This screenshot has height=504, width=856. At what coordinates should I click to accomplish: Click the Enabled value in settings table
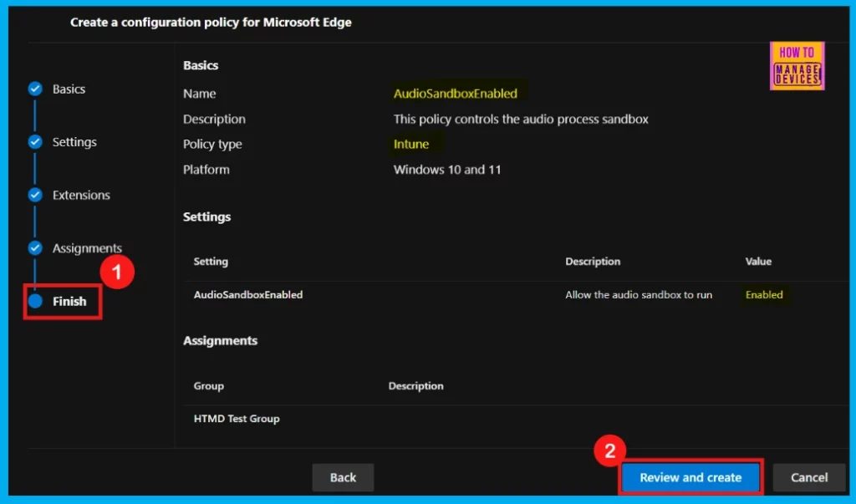click(764, 295)
